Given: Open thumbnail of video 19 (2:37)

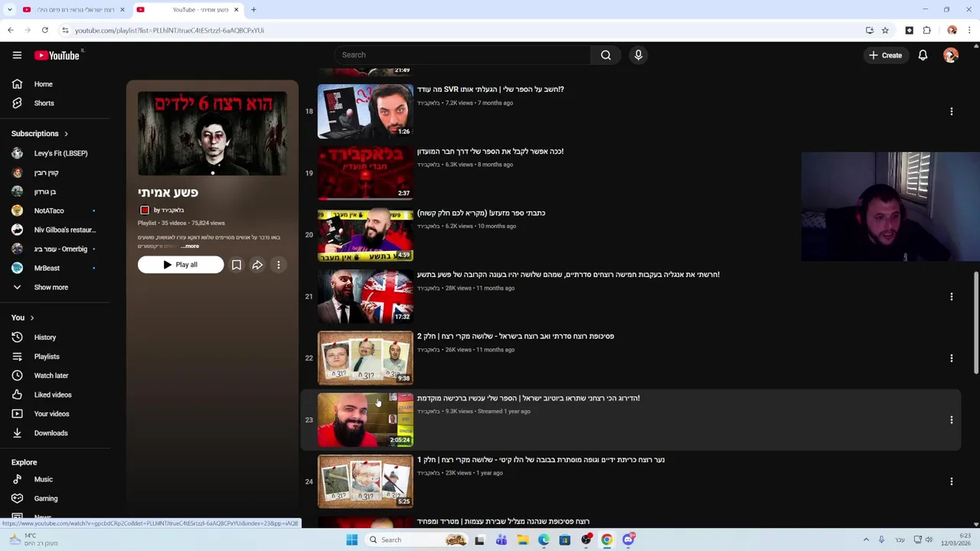Looking at the screenshot, I should pos(365,173).
